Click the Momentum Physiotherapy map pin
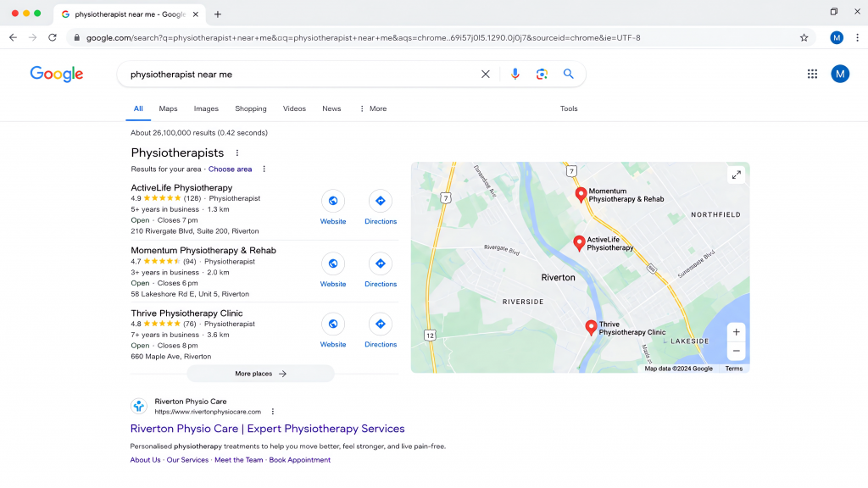This screenshot has width=868, height=488. click(x=581, y=195)
